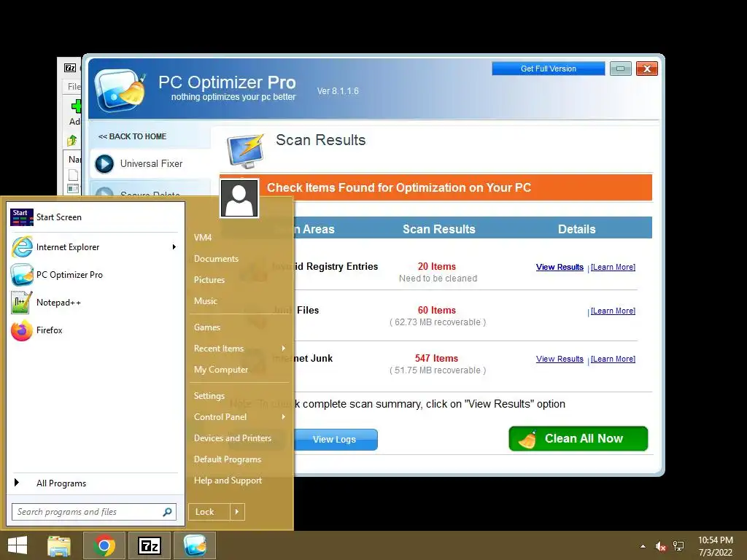The height and width of the screenshot is (560, 747).
Task: Go BACK TO HOME
Action: pyautogui.click(x=132, y=136)
